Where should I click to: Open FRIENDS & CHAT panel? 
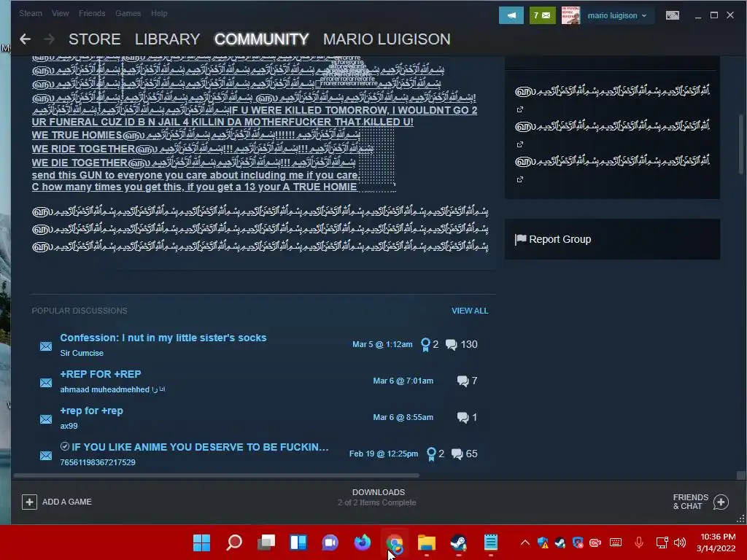coord(701,502)
